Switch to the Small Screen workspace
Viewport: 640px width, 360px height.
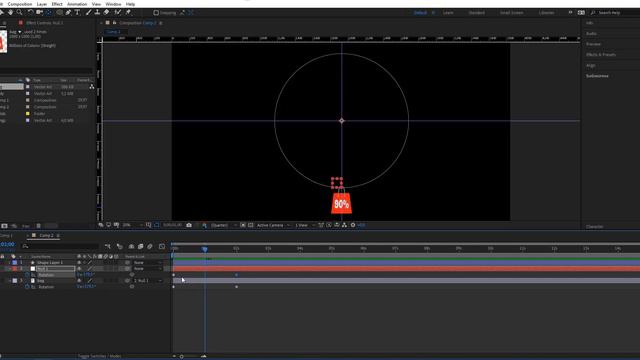(x=511, y=13)
